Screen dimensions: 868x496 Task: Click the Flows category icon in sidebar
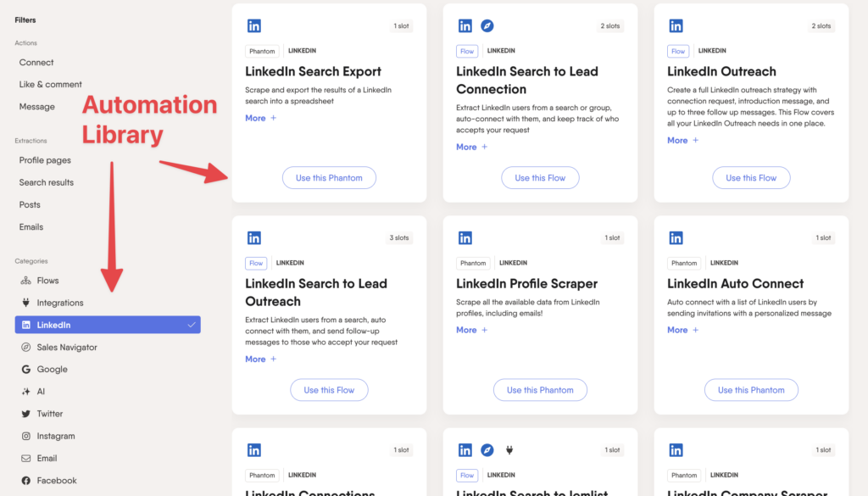pos(26,281)
